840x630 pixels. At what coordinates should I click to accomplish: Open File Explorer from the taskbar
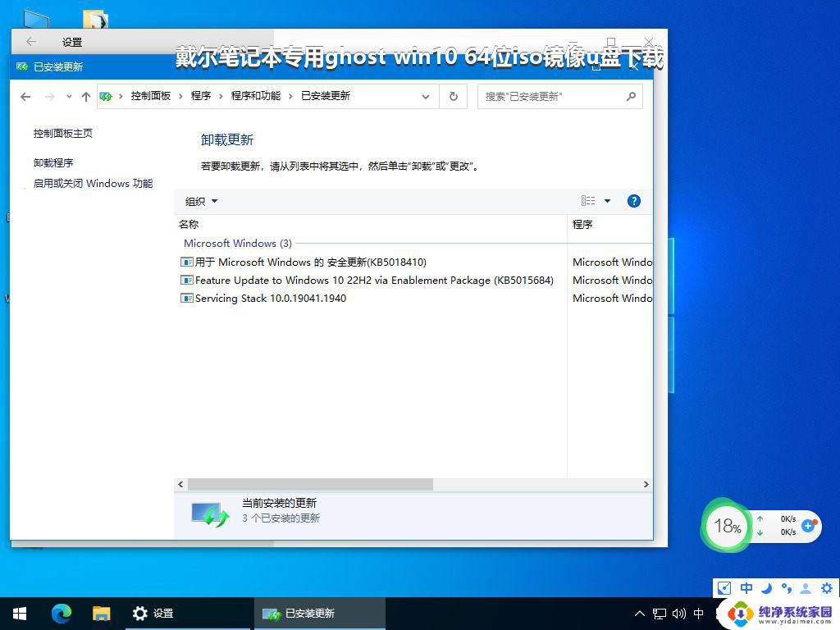101,613
